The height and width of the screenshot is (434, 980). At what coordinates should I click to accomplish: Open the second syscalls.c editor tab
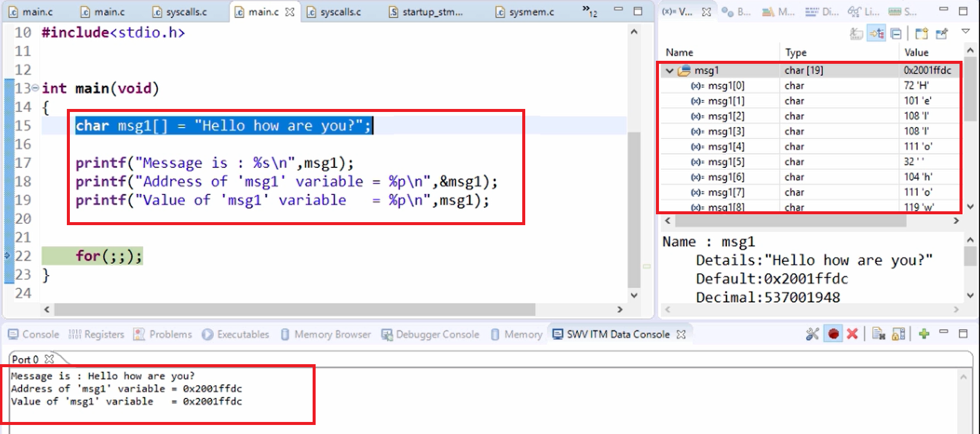pos(334,11)
